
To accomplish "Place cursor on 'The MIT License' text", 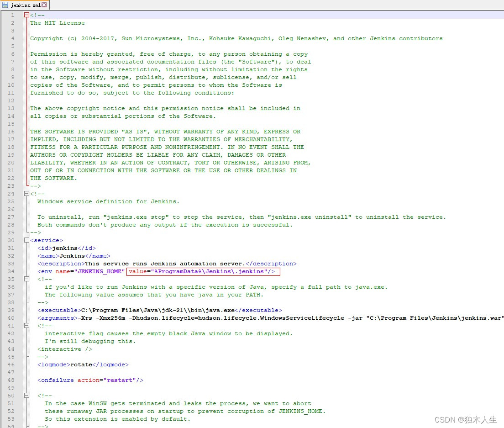I will [58, 23].
